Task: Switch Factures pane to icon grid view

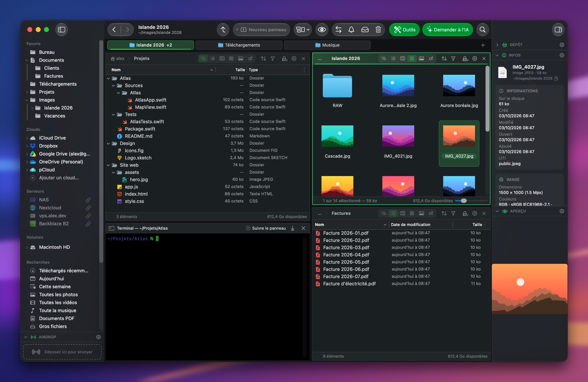Action: 412,213
